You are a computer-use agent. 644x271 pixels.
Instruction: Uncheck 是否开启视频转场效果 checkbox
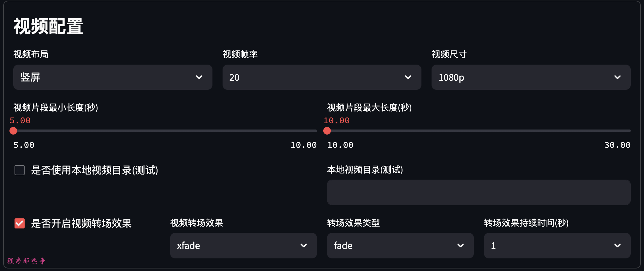tap(20, 223)
